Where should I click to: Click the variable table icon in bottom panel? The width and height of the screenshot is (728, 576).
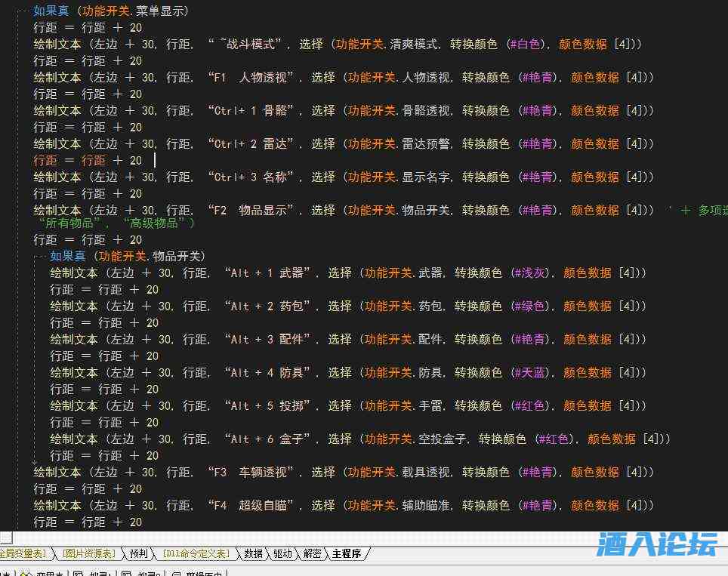(x=26, y=573)
